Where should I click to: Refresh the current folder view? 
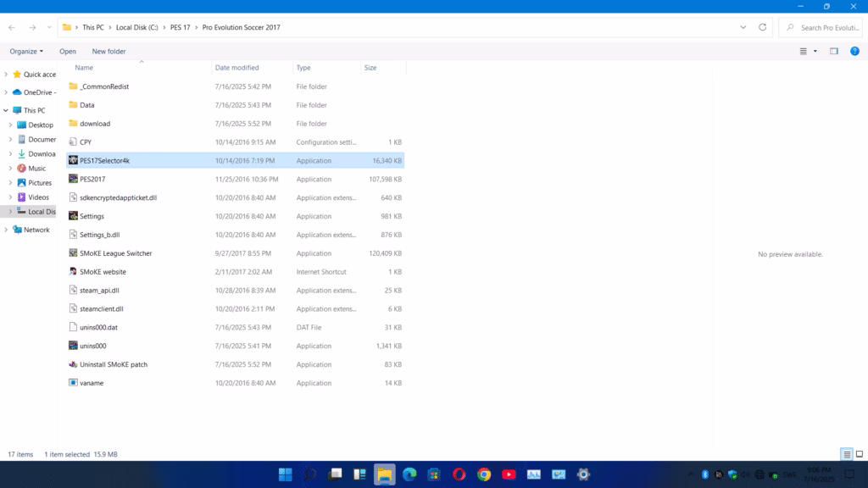point(762,27)
